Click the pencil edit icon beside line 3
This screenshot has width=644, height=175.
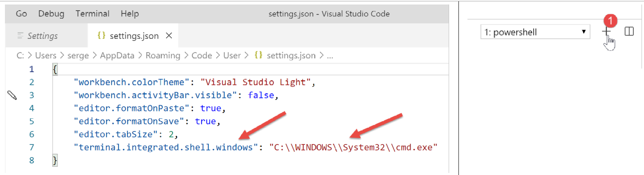[x=12, y=95]
